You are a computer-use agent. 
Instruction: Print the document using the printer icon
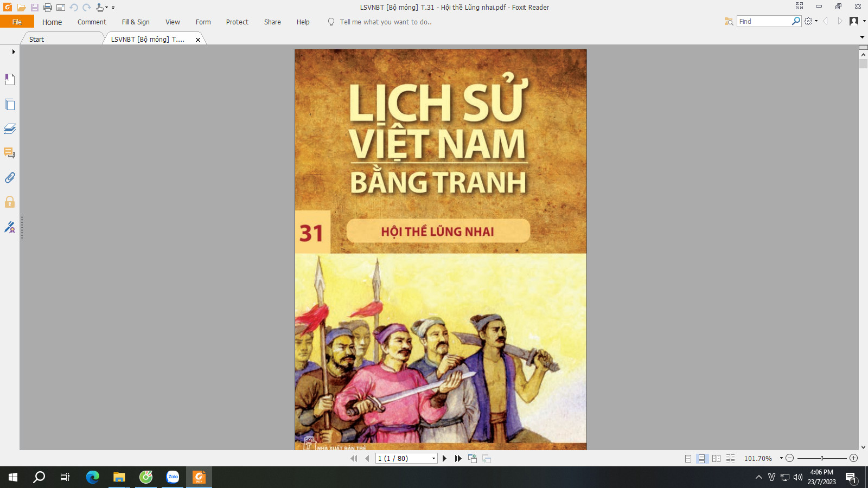pos(48,8)
